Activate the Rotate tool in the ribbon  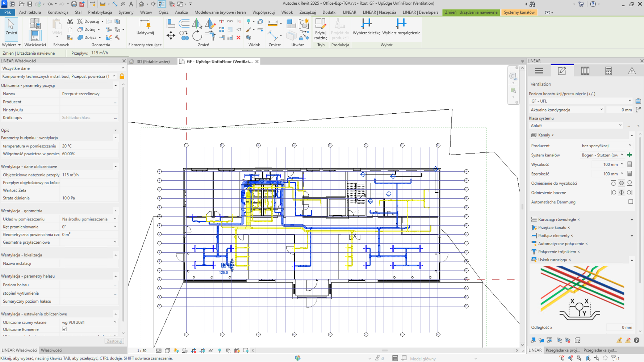coord(197,36)
